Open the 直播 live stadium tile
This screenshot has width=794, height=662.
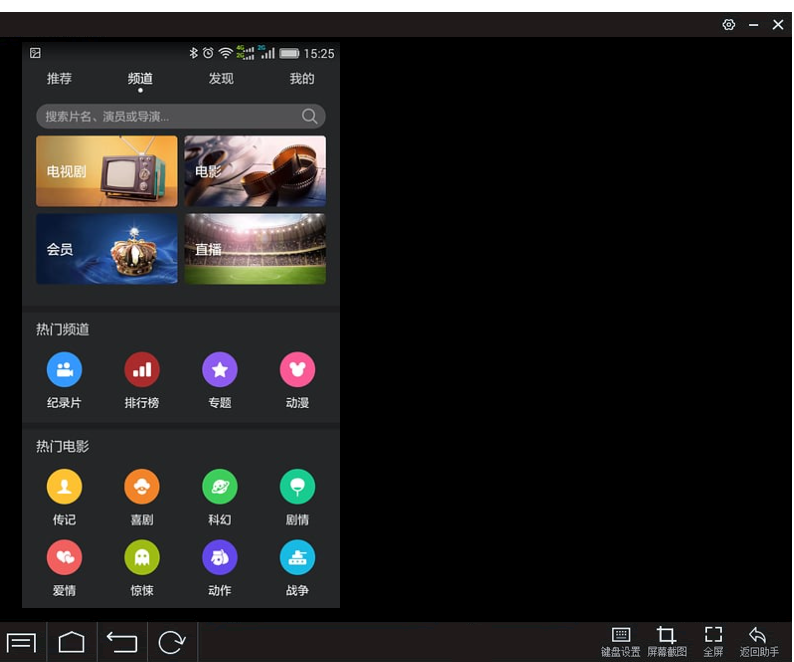[x=255, y=249]
